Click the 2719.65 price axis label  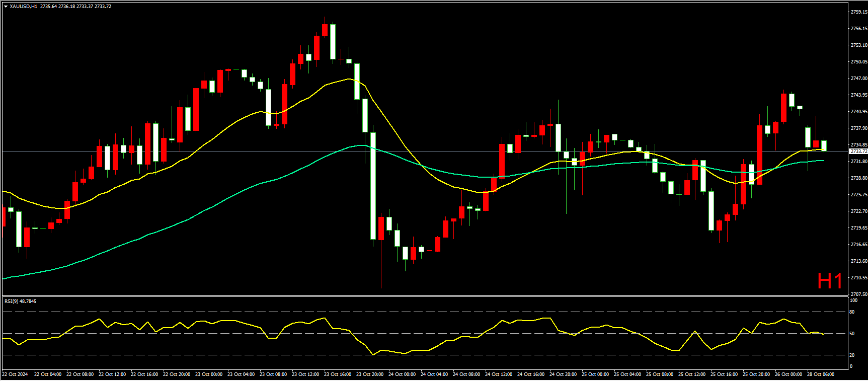click(x=858, y=228)
